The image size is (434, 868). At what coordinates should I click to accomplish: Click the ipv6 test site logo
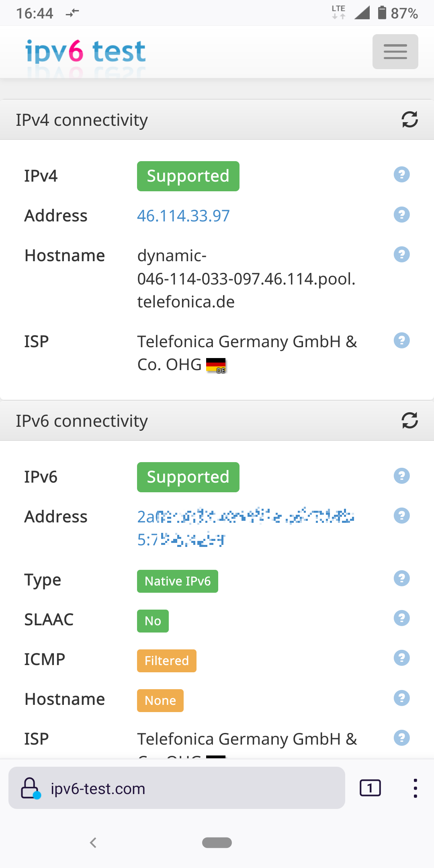[85, 51]
